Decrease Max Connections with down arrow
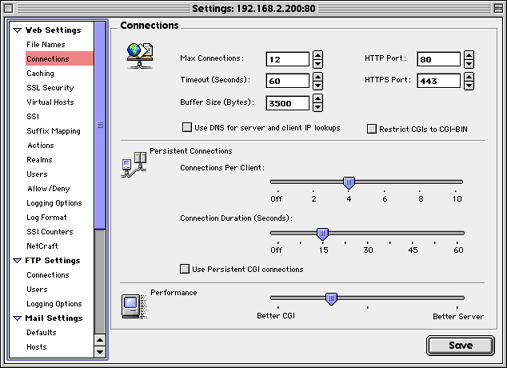Screen dimensions: 507x368 [318, 64]
